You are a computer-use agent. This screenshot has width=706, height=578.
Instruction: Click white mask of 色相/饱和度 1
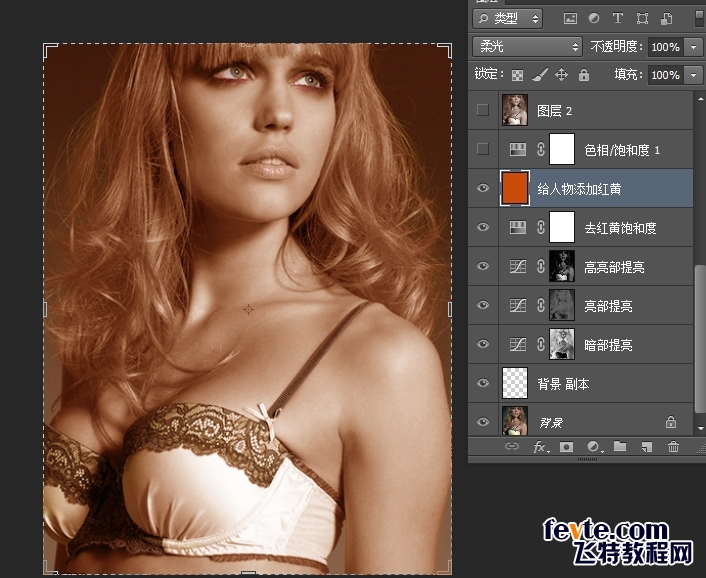click(x=562, y=149)
